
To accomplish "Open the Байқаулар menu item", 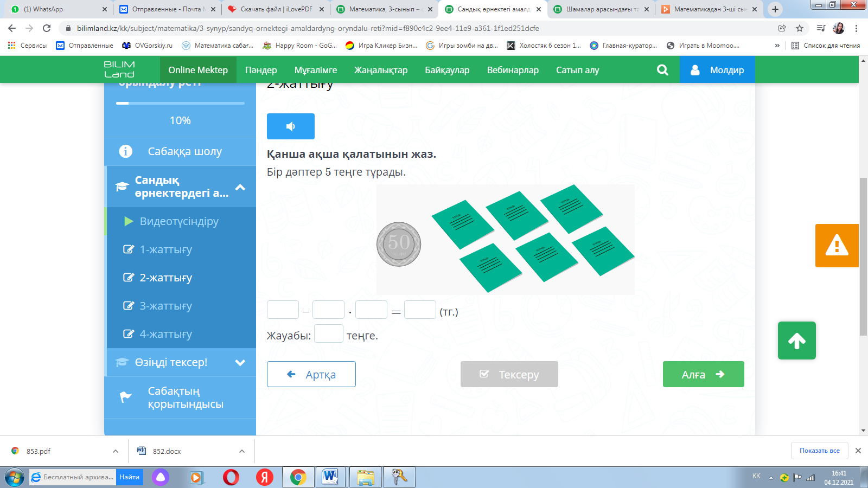I will point(447,70).
